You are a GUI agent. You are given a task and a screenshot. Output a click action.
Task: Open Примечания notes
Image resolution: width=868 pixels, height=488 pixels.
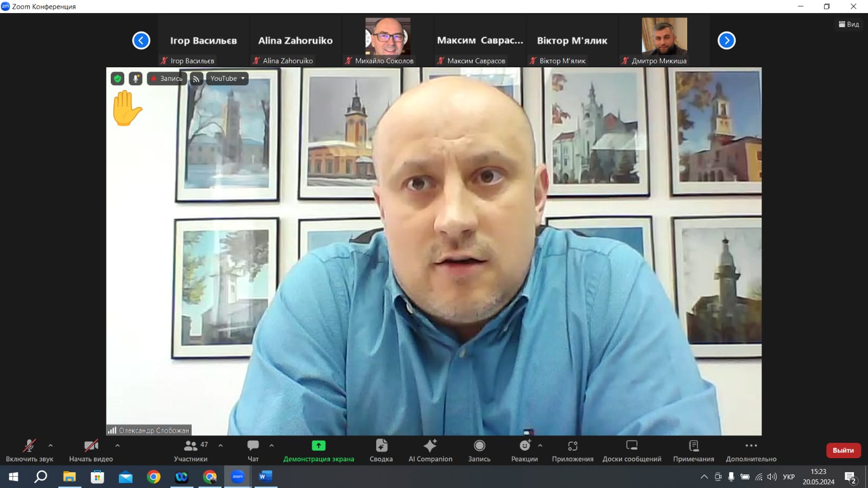(694, 451)
